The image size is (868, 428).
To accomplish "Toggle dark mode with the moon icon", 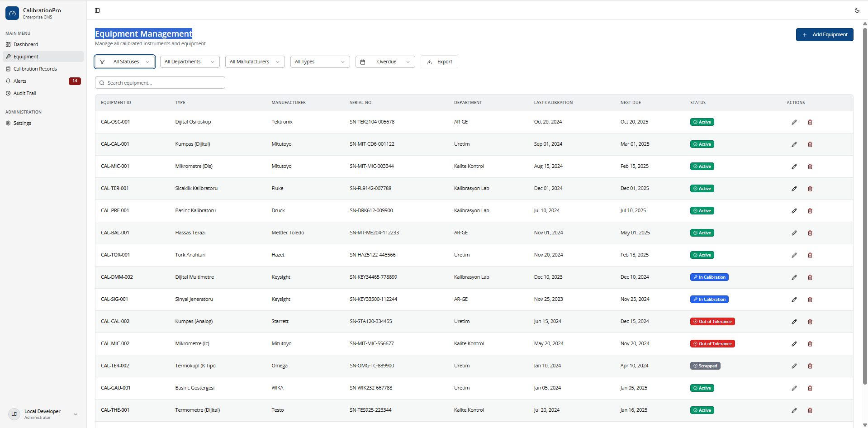I will click(858, 10).
